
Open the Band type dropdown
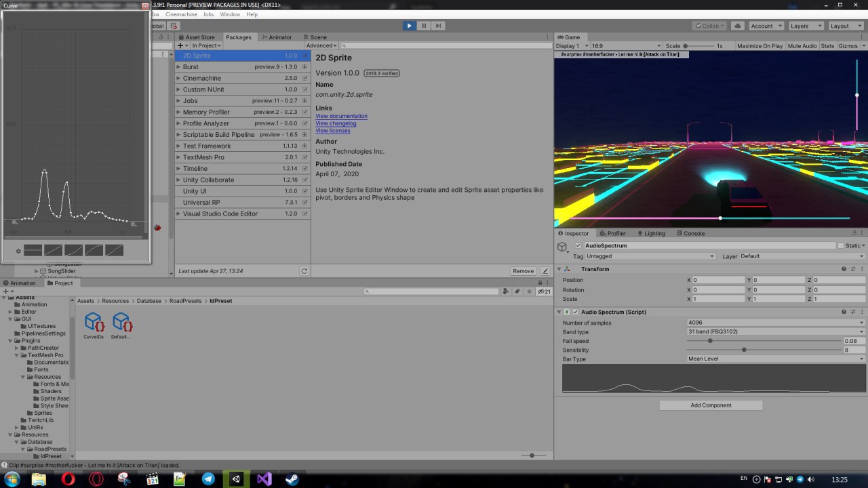pos(776,331)
